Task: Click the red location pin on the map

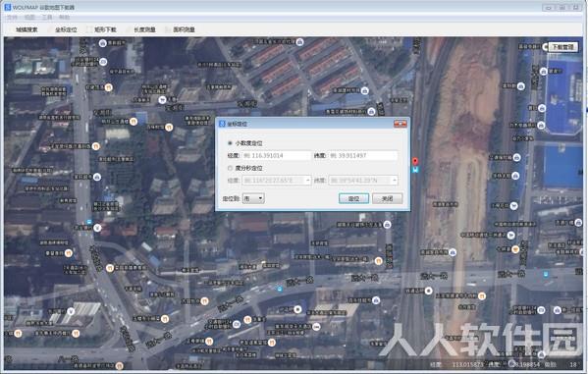Action: click(415, 162)
